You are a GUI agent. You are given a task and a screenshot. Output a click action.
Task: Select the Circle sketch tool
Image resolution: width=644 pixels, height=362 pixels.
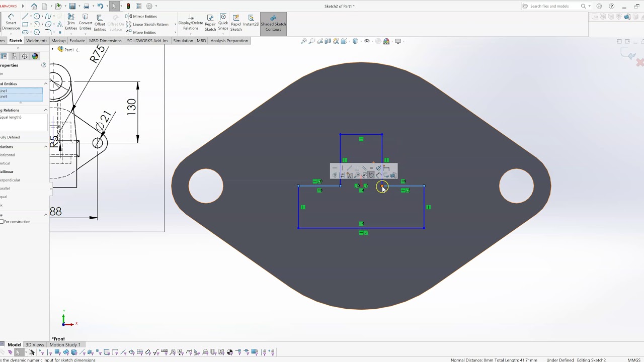[x=37, y=16]
